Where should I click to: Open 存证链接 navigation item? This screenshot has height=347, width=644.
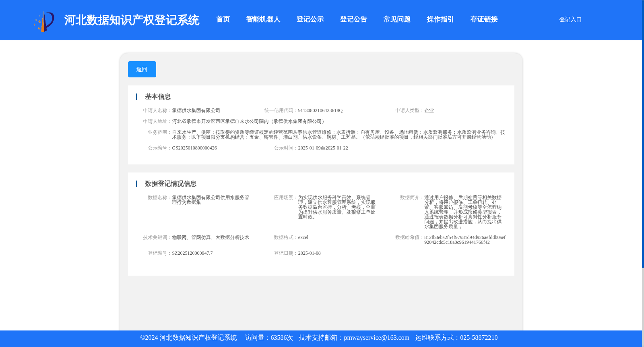(484, 19)
